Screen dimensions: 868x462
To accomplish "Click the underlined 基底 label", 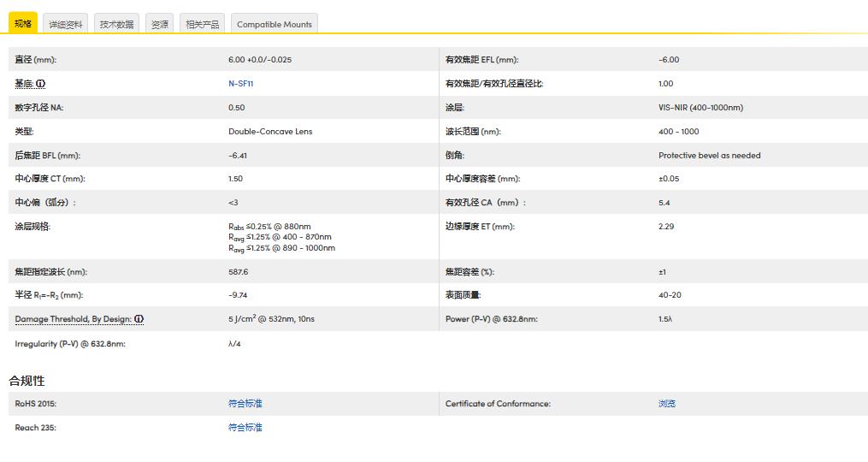I will (x=24, y=84).
